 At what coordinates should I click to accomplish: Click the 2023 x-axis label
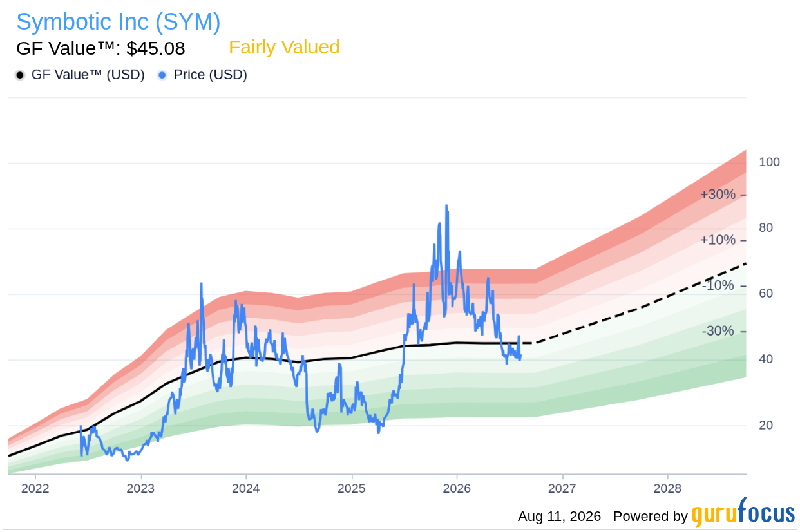(x=140, y=488)
